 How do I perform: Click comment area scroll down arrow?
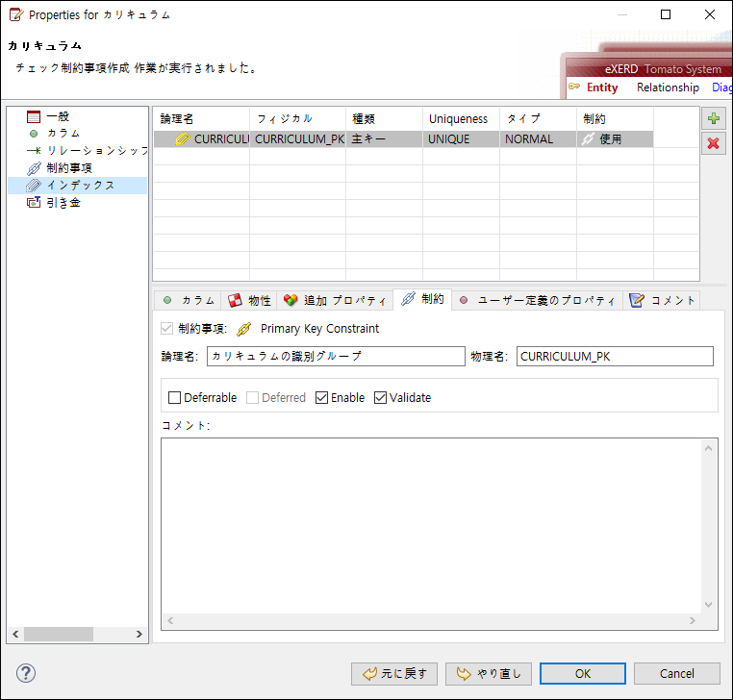[x=709, y=605]
